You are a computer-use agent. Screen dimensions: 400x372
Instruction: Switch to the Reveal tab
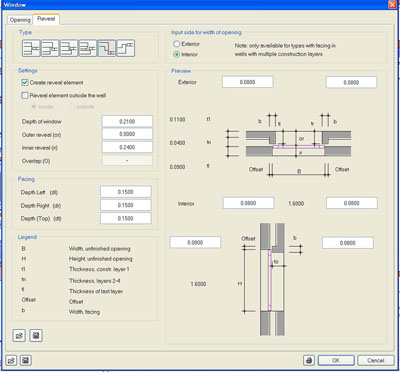(46, 19)
